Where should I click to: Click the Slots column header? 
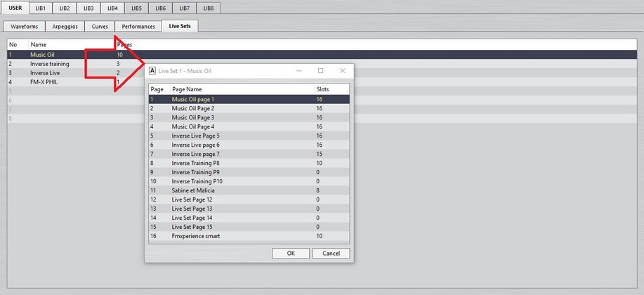coord(322,90)
